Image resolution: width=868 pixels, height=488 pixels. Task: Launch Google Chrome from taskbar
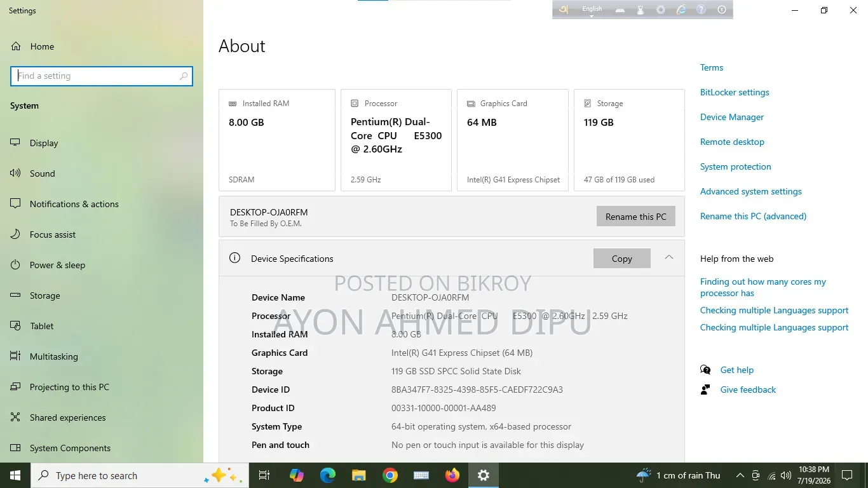pos(390,475)
